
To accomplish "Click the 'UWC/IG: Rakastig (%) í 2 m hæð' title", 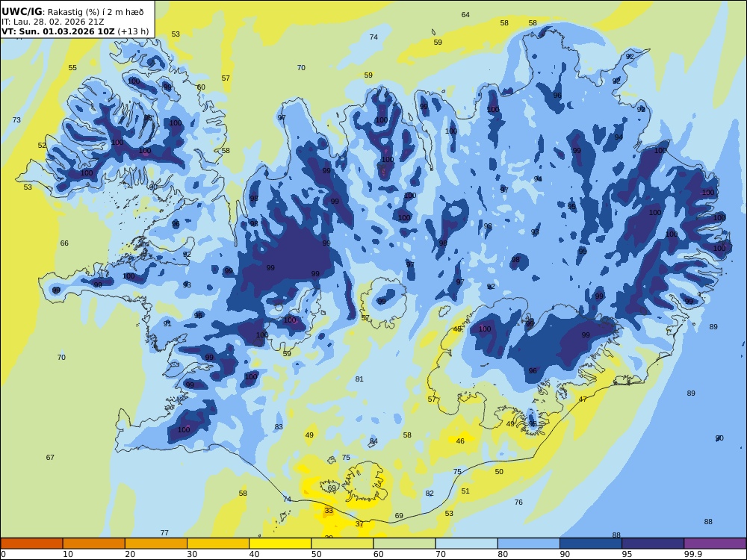I will tap(72, 12).
